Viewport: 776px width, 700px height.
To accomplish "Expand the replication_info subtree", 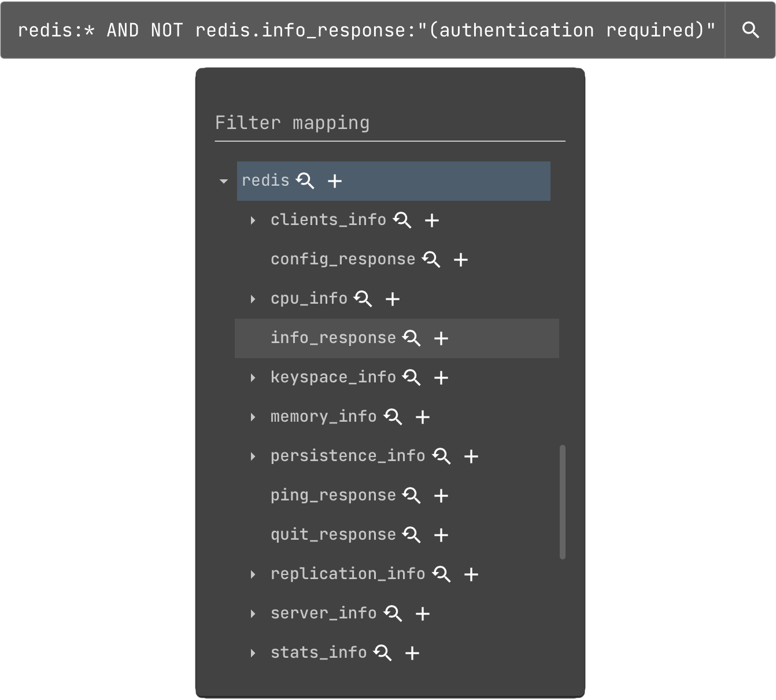I will [253, 574].
